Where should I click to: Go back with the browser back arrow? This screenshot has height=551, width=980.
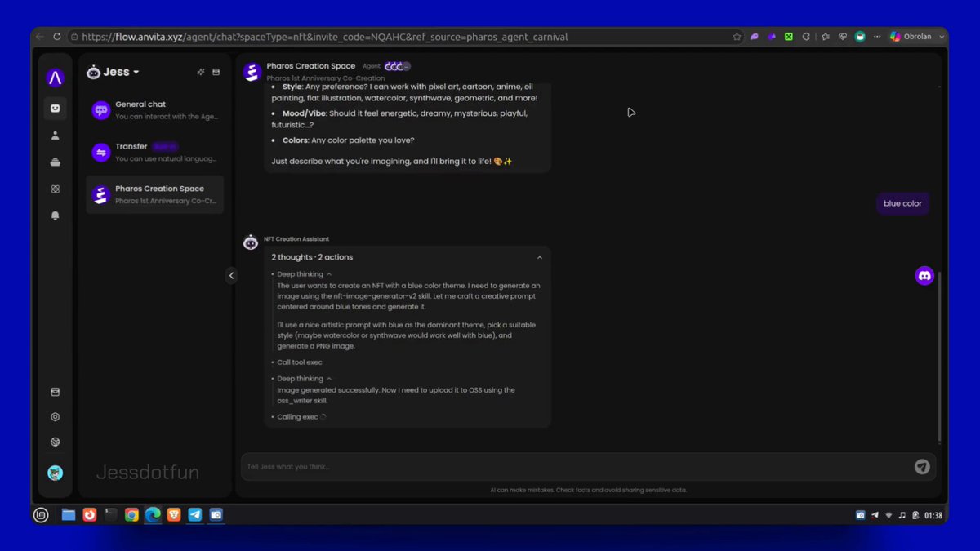click(x=40, y=37)
